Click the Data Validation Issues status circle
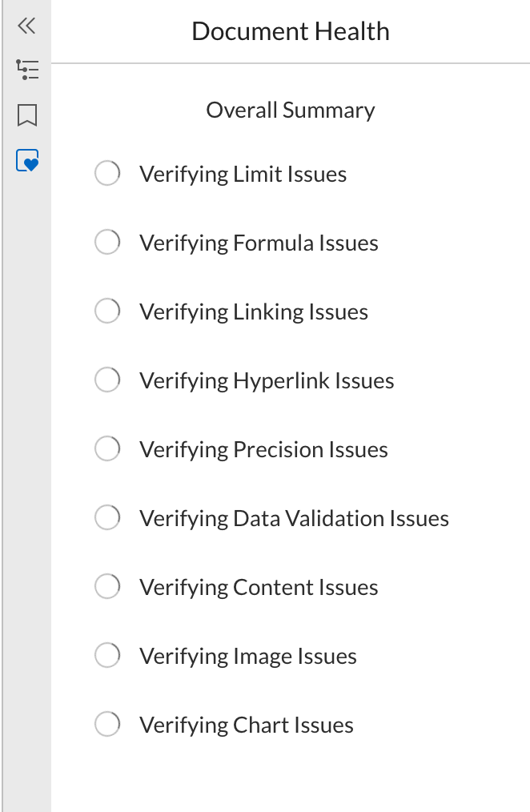The width and height of the screenshot is (530, 812). pos(107,517)
